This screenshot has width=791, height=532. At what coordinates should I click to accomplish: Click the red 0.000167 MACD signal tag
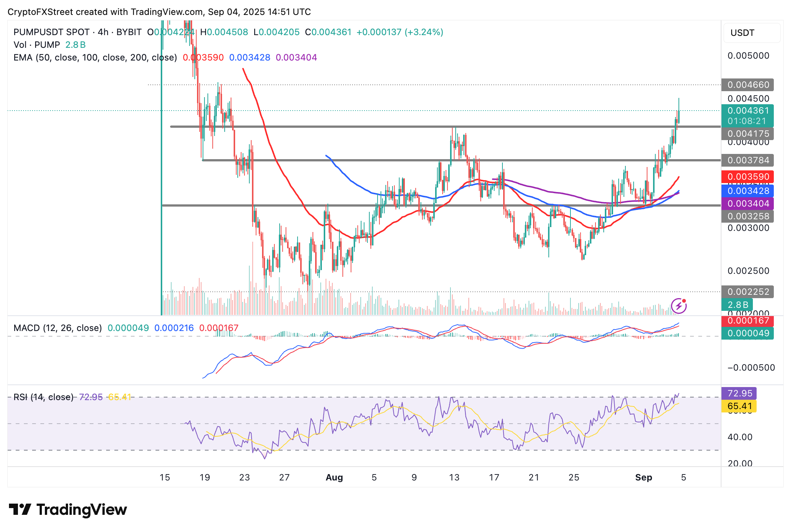[x=747, y=321]
